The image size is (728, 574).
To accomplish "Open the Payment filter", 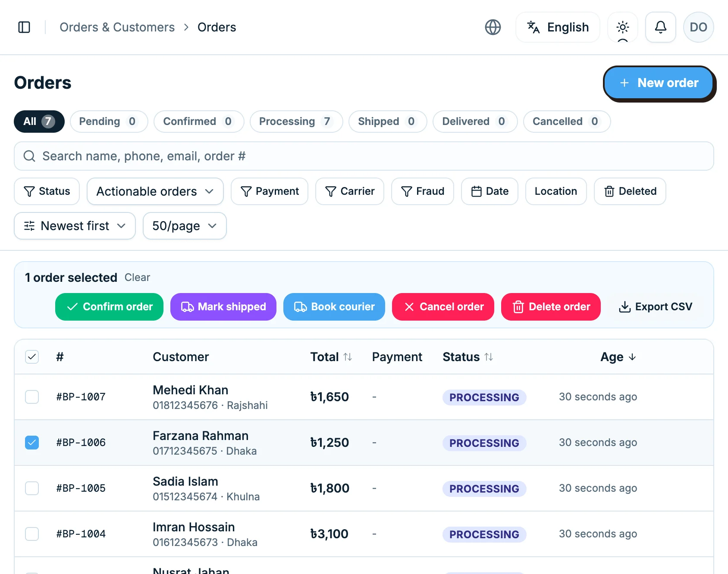I will pyautogui.click(x=270, y=191).
